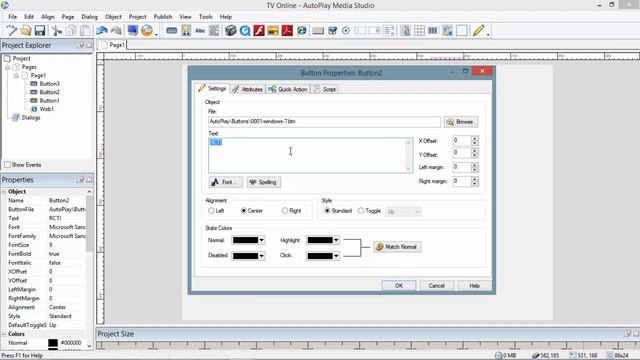Save the project with the floppy icon
The height and width of the screenshot is (360, 640).
click(x=40, y=31)
